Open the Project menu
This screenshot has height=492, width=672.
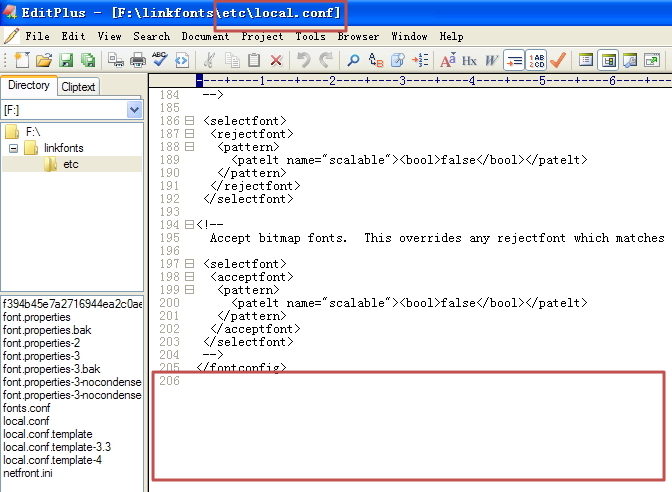coord(262,36)
